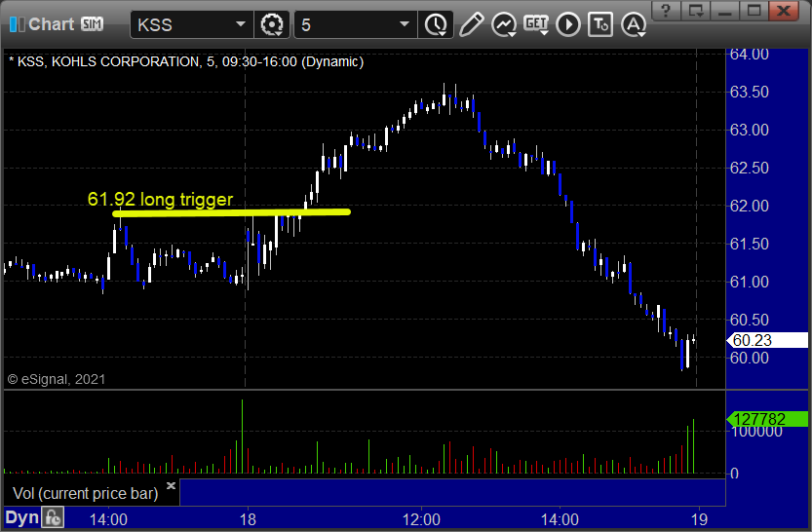This screenshot has height=532, width=812.
Task: Open the studies line-chart icon
Action: (x=504, y=24)
